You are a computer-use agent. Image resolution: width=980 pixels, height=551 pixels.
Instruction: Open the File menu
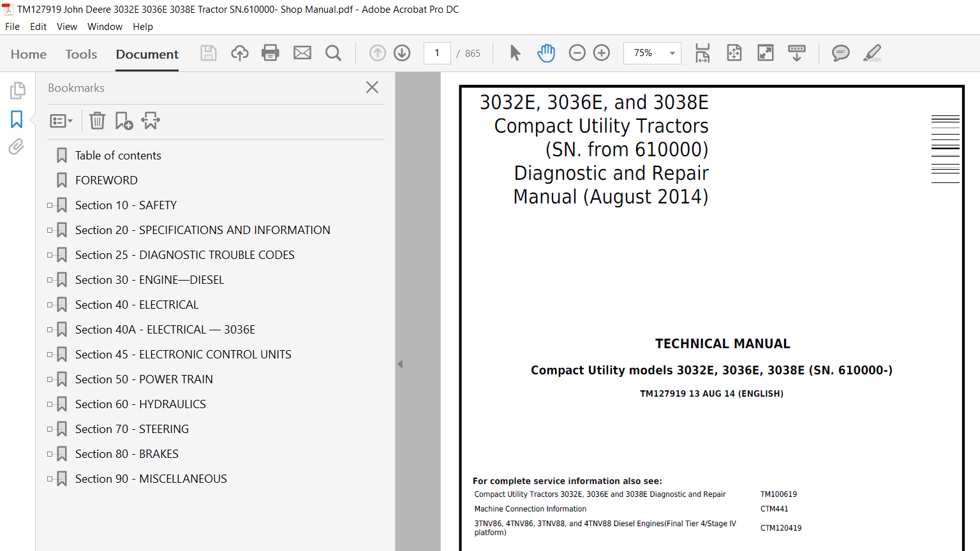click(x=12, y=27)
